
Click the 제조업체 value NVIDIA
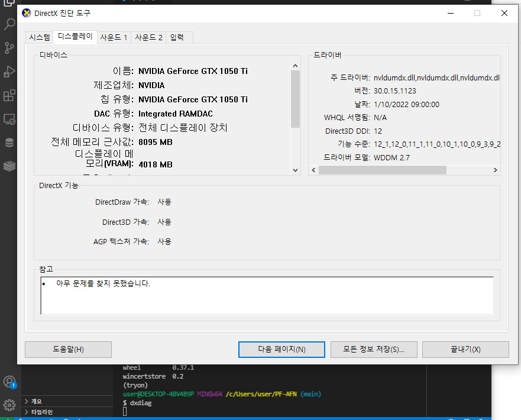pyautogui.click(x=151, y=85)
